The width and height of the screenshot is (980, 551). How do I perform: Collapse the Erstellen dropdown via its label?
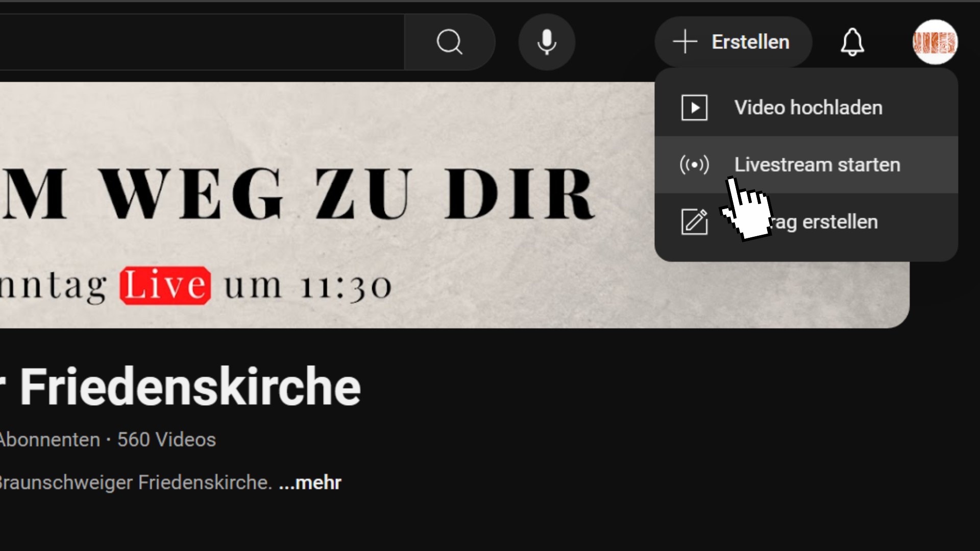[x=750, y=42]
